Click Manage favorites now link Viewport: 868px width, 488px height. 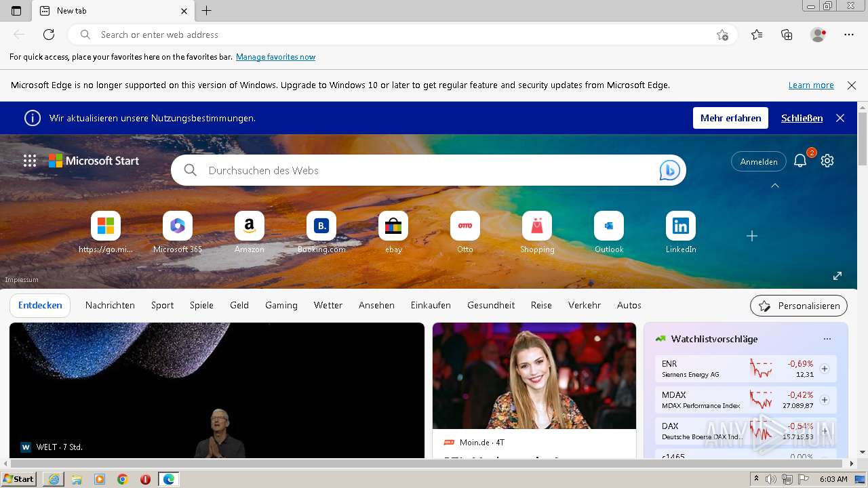pos(275,57)
